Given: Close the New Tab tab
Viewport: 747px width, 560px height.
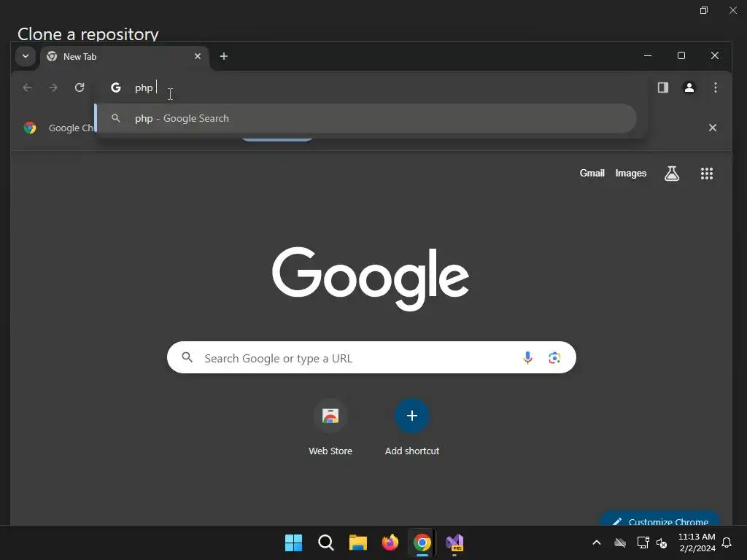Looking at the screenshot, I should [x=198, y=56].
